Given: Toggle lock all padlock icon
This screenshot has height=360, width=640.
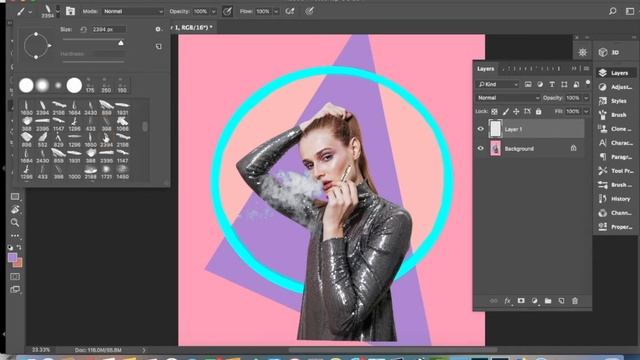Looking at the screenshot, I should (538, 111).
